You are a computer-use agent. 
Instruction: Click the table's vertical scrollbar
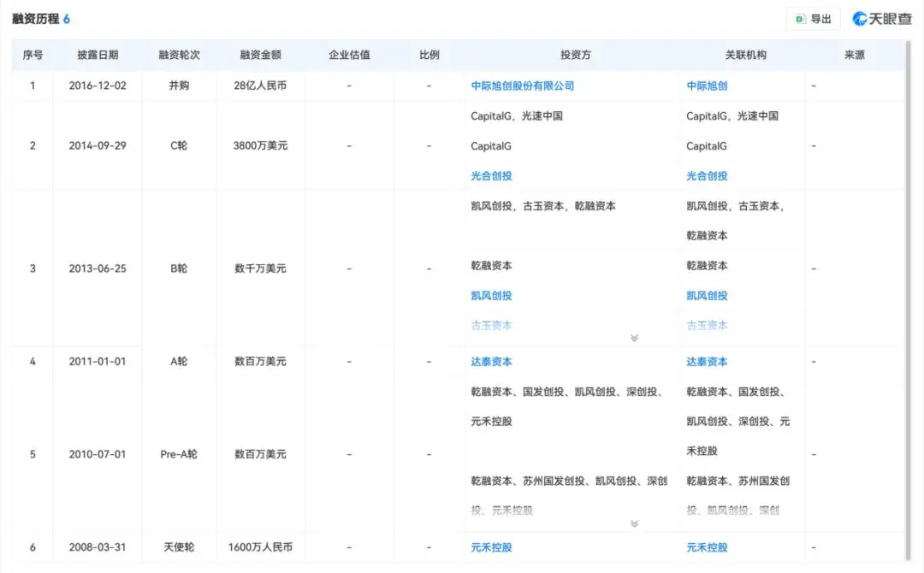[x=908, y=300]
